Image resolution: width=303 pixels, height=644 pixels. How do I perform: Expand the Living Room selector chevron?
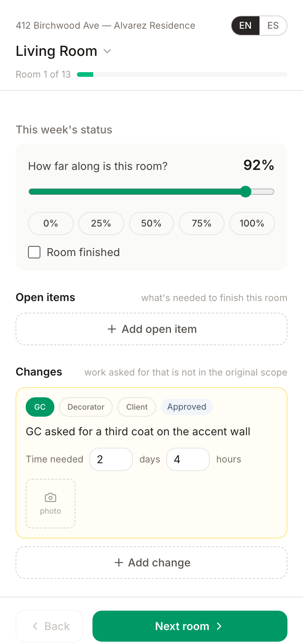click(x=107, y=51)
